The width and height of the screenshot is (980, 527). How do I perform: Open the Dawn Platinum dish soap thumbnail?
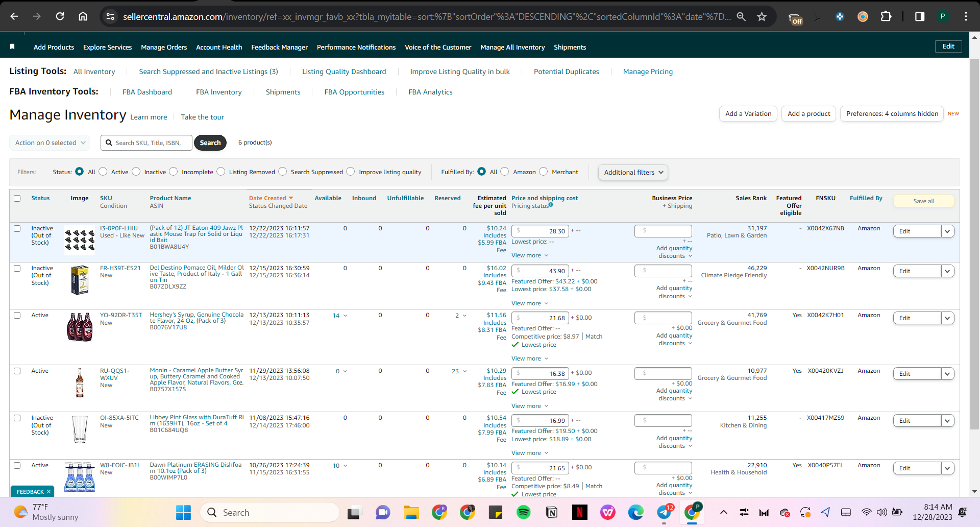coord(80,476)
